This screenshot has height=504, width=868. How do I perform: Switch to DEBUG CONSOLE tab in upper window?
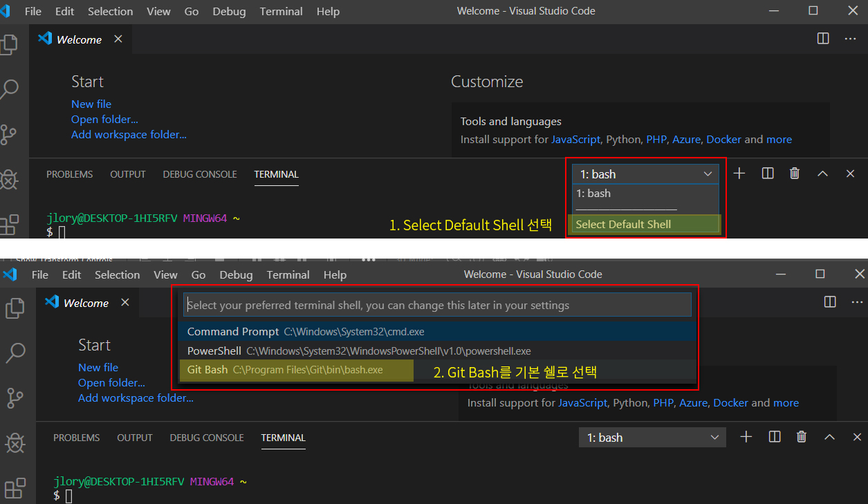[x=200, y=174]
